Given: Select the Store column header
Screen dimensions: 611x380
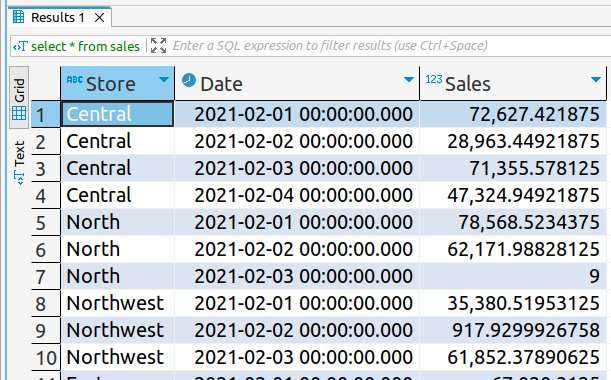Looking at the screenshot, I should 117,83.
